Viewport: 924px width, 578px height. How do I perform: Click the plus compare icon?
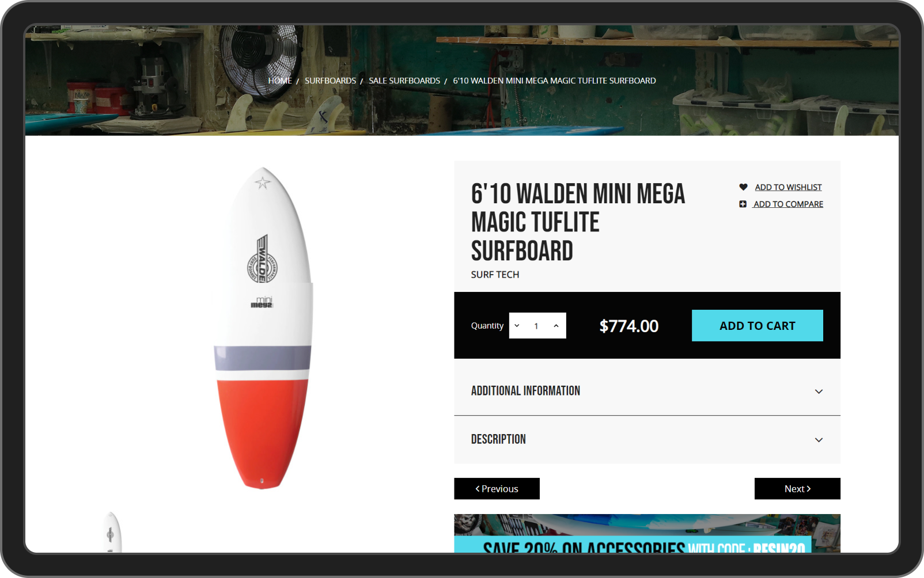743,204
